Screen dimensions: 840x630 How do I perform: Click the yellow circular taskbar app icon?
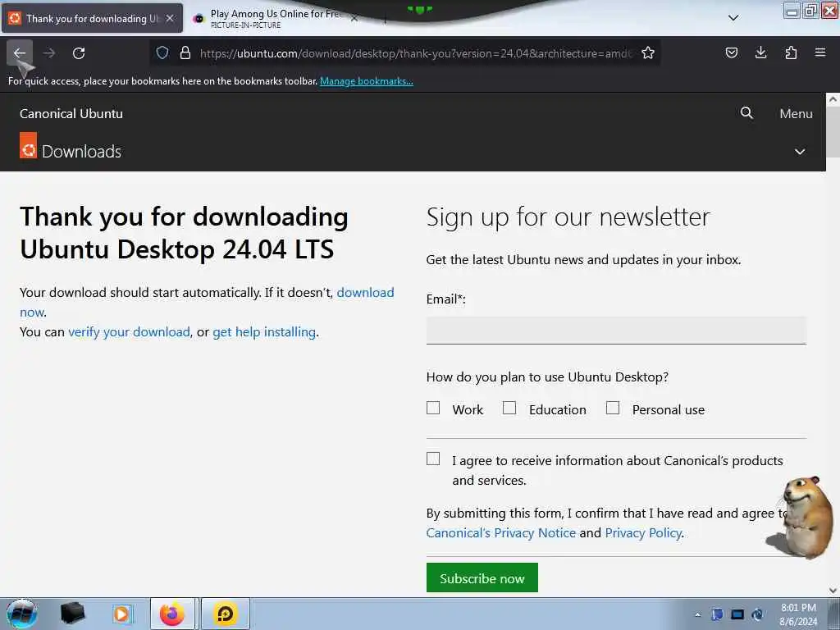point(226,614)
